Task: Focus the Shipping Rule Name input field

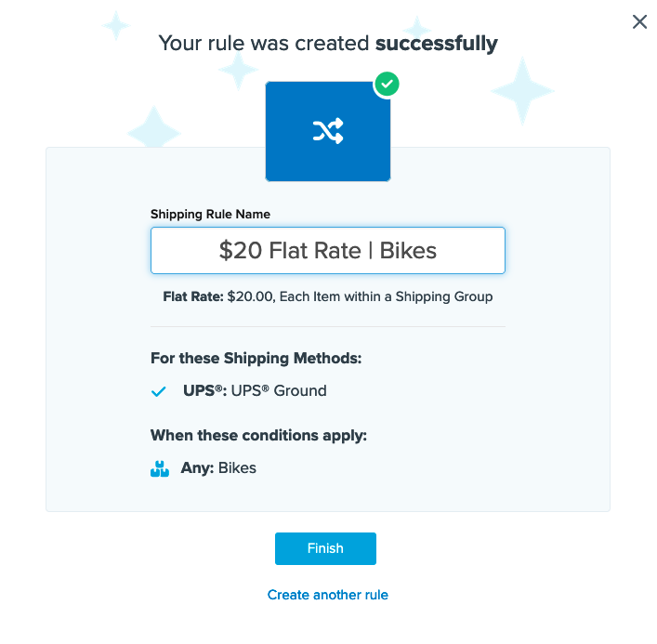Action: (327, 251)
